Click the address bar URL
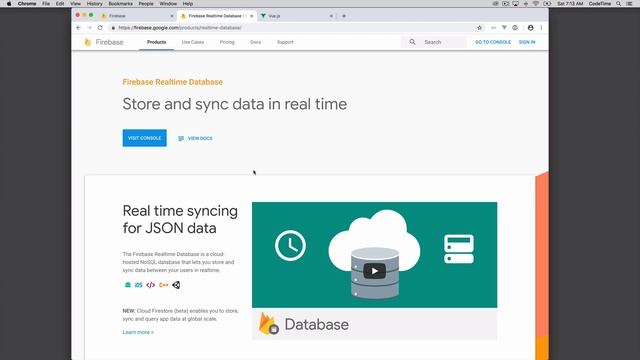The height and width of the screenshot is (360, 640). pos(180,28)
